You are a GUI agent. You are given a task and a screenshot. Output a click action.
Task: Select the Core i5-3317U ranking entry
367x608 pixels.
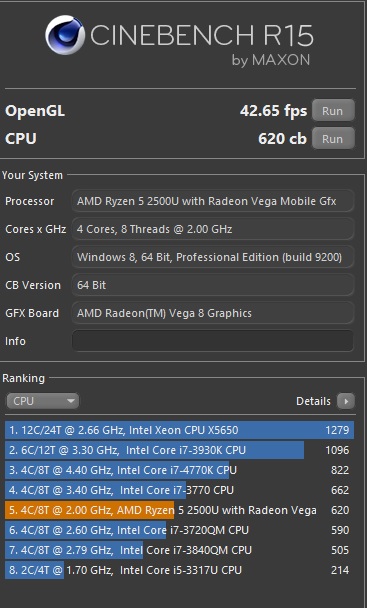click(x=179, y=570)
